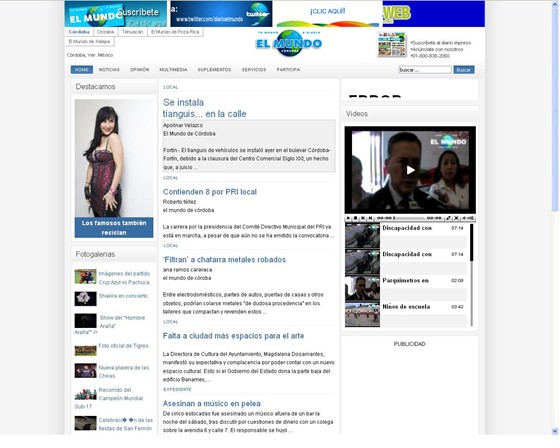The width and height of the screenshot is (560, 448).
Task: Open the featured photo of the woman in Destacamos
Action: (x=114, y=158)
